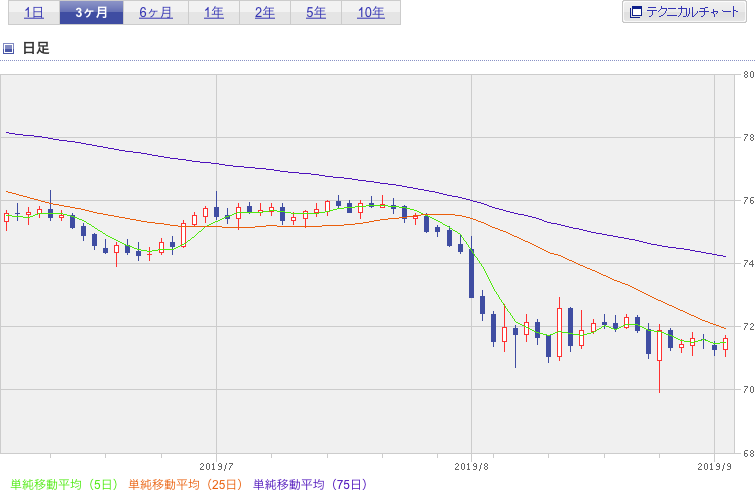This screenshot has width=755, height=493.
Task: Click the 78 price axis label
Action: coord(748,138)
